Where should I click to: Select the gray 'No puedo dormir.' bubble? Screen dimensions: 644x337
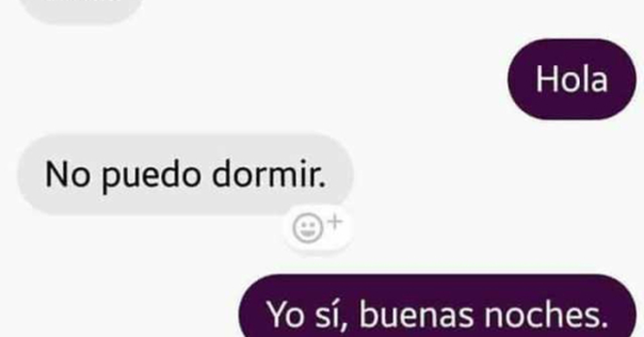tap(185, 175)
